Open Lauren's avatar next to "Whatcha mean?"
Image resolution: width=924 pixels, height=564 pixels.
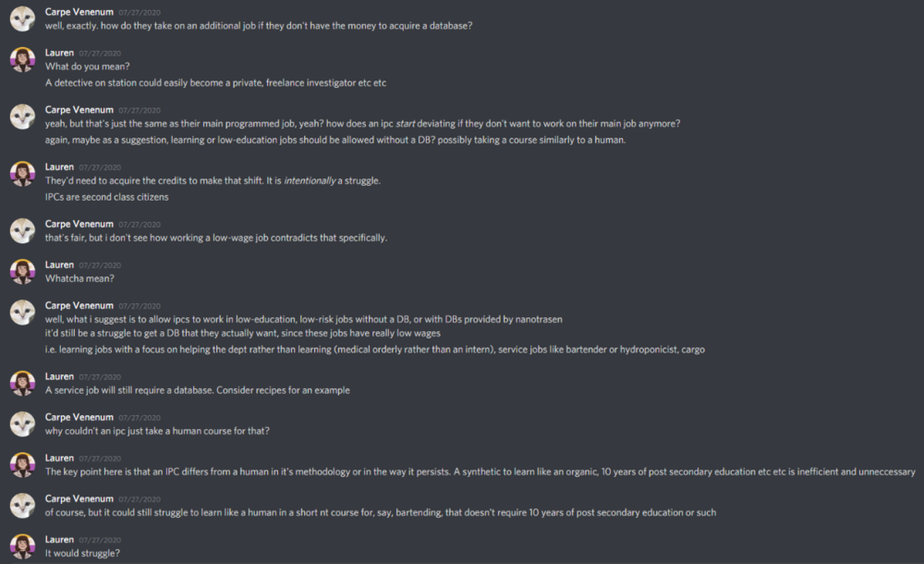[x=23, y=272]
